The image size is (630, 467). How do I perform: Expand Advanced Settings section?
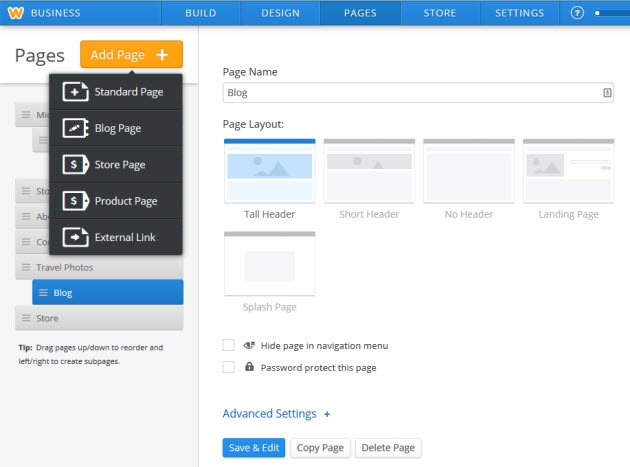(x=276, y=414)
